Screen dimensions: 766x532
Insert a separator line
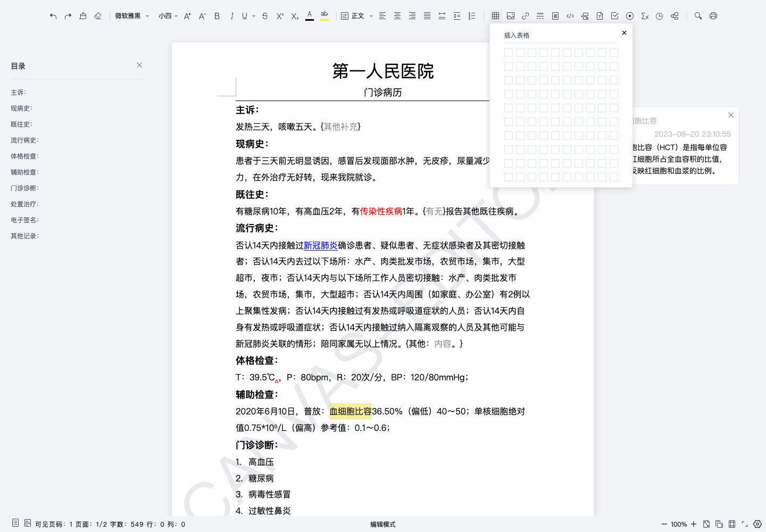540,16
